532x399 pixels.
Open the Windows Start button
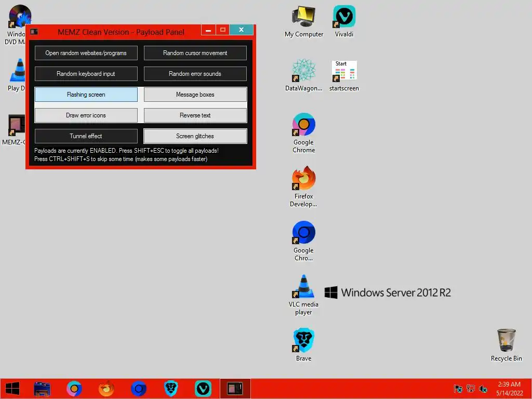[12, 389]
